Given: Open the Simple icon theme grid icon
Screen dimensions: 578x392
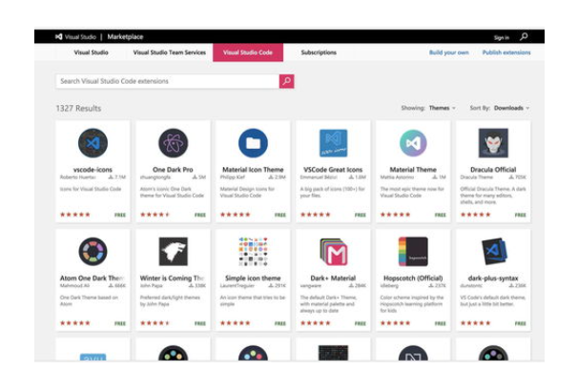Looking at the screenshot, I should click(x=253, y=252).
